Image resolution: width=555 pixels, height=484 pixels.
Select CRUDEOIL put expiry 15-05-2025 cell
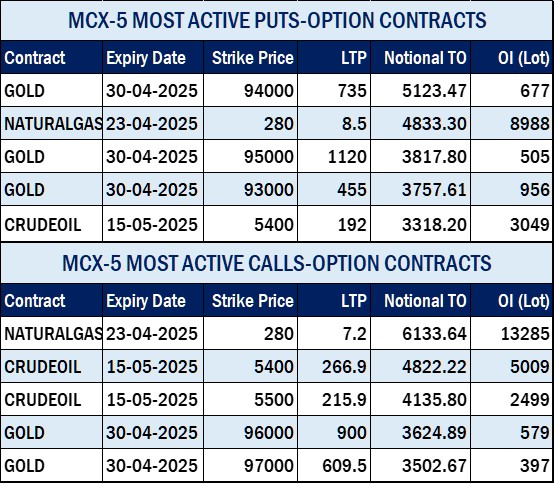tap(152, 224)
